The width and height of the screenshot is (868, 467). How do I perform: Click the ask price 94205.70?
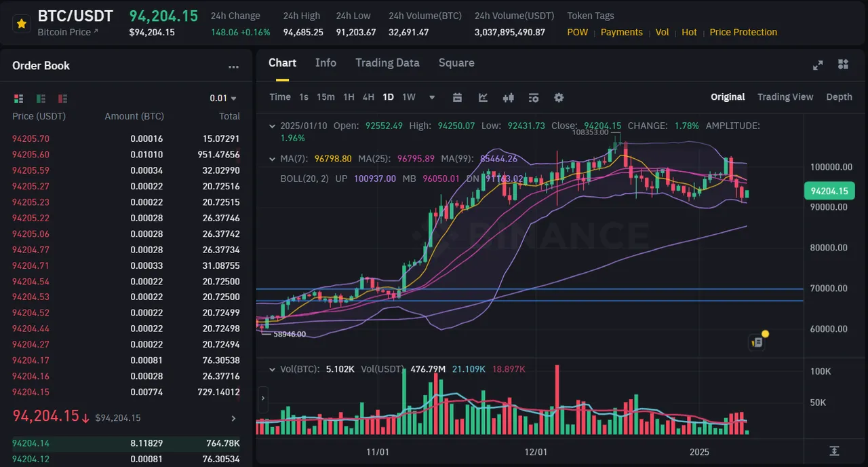coord(31,138)
